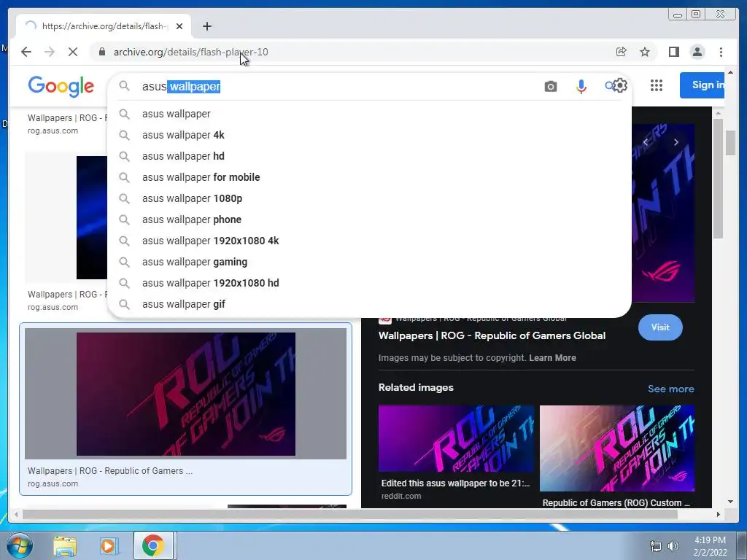747x560 pixels.
Task: Click the volume speaker icon in system tray
Action: point(673,547)
